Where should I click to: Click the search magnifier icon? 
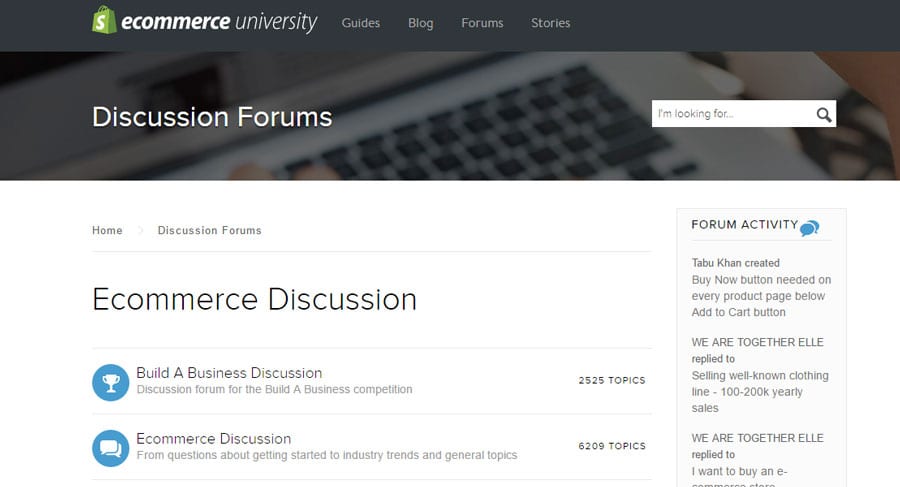824,114
